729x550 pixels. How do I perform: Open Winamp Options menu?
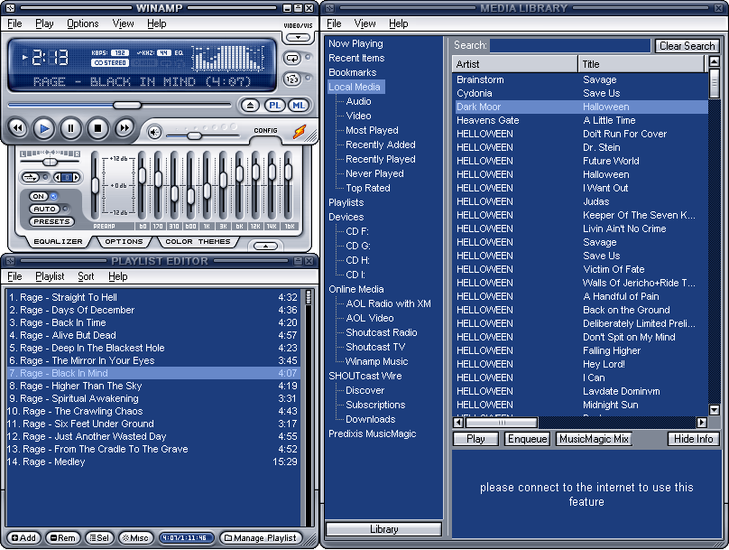[83, 23]
